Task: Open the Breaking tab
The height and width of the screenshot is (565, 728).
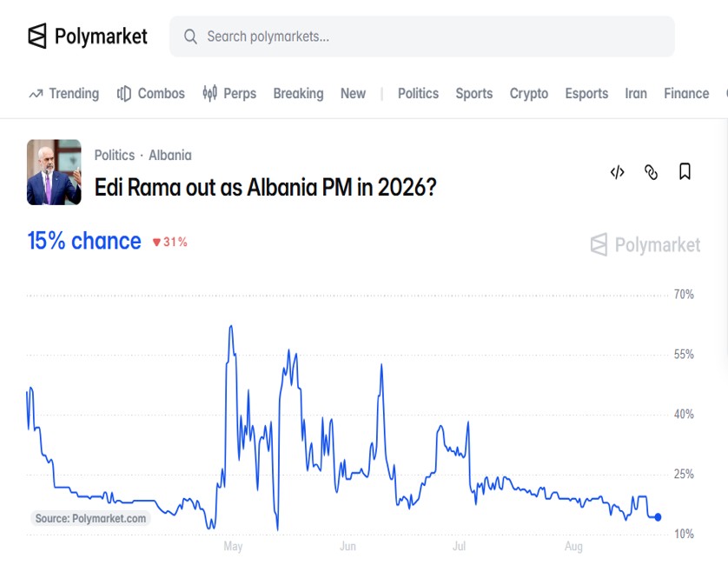Action: point(298,93)
